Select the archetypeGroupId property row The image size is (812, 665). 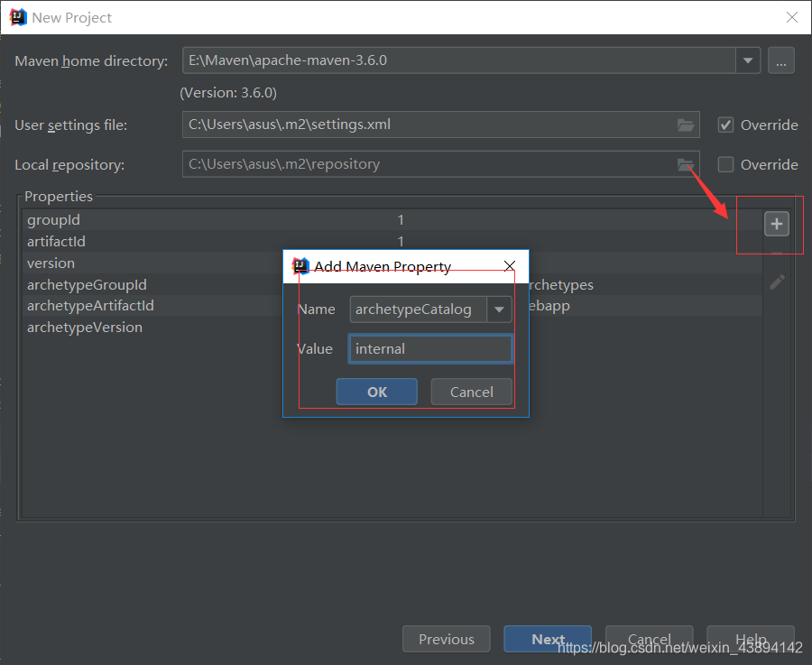[x=392, y=285]
